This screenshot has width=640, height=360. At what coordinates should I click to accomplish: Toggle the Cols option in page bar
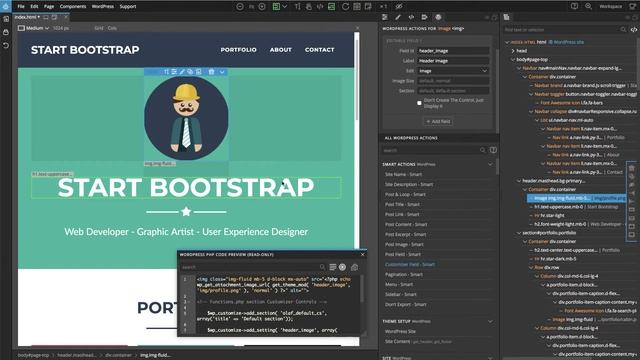pos(112,28)
